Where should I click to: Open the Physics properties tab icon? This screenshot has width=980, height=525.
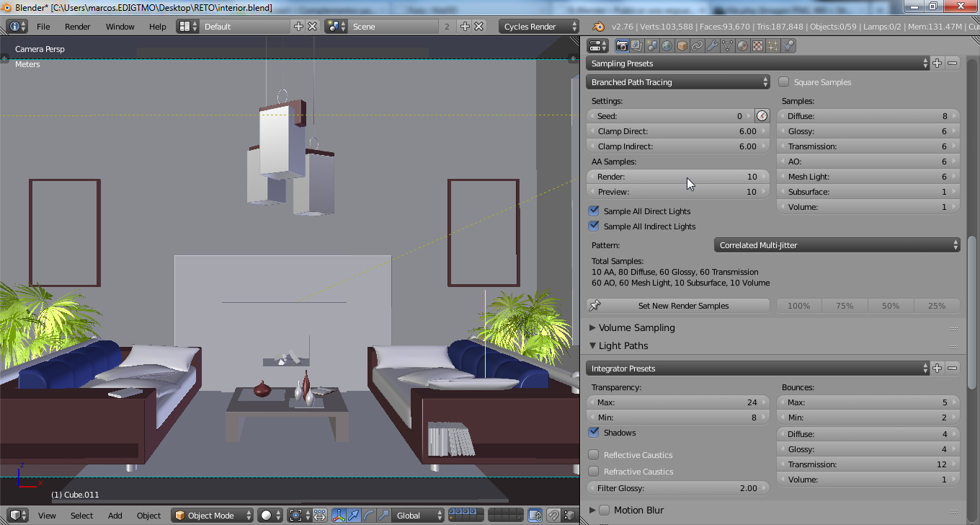pos(788,45)
